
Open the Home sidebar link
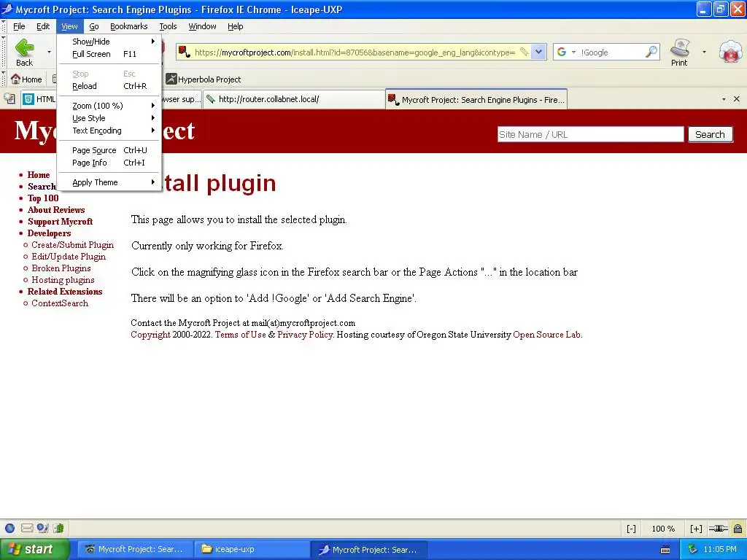click(x=39, y=175)
